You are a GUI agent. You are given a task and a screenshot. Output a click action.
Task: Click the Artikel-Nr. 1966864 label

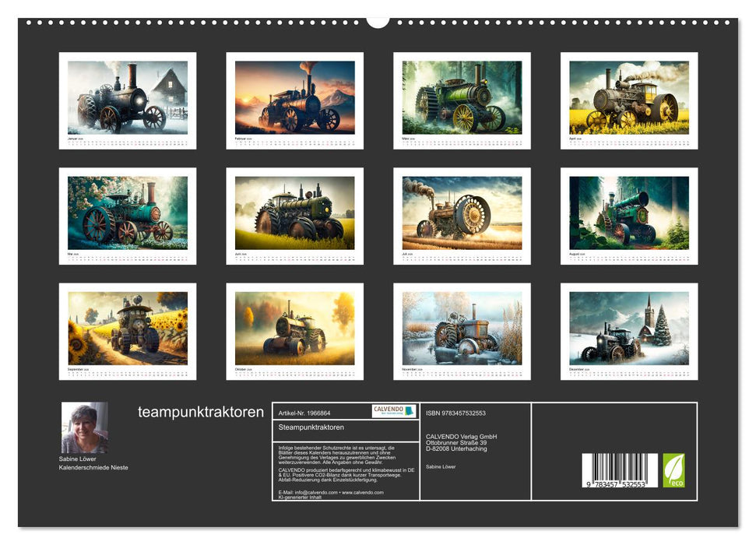click(x=304, y=413)
